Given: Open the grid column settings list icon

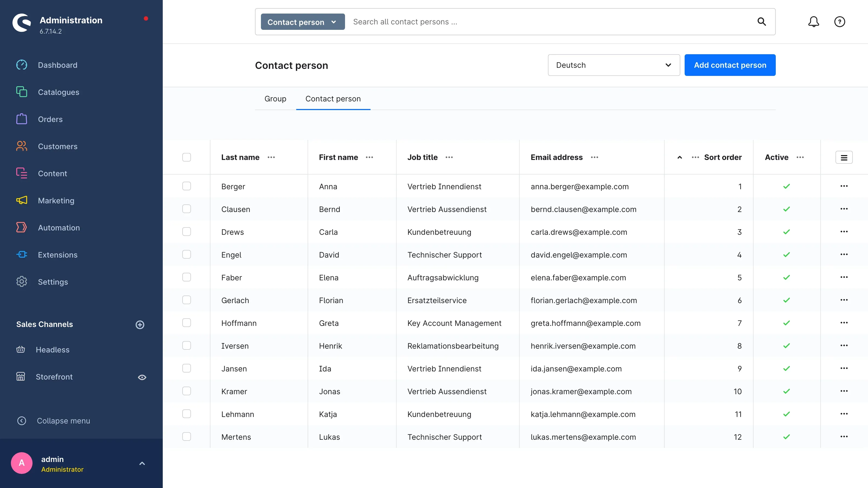Looking at the screenshot, I should 844,157.
